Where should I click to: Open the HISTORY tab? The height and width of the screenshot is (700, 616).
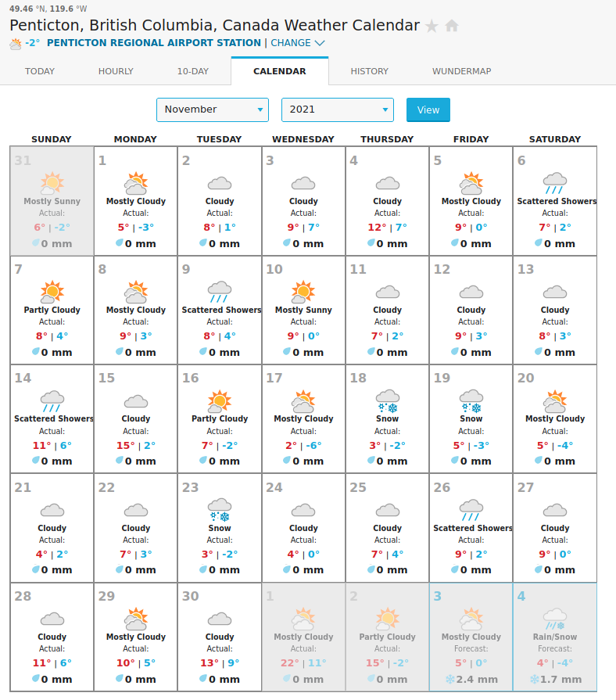[369, 71]
